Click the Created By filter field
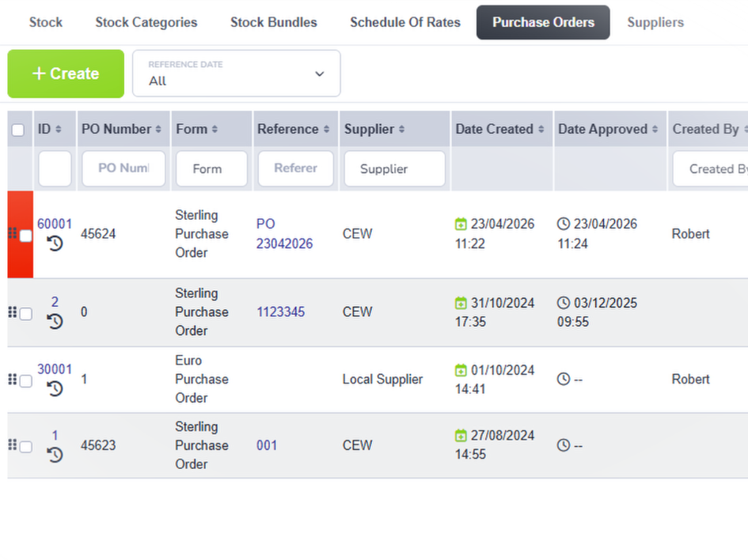The image size is (748, 560). (710, 168)
